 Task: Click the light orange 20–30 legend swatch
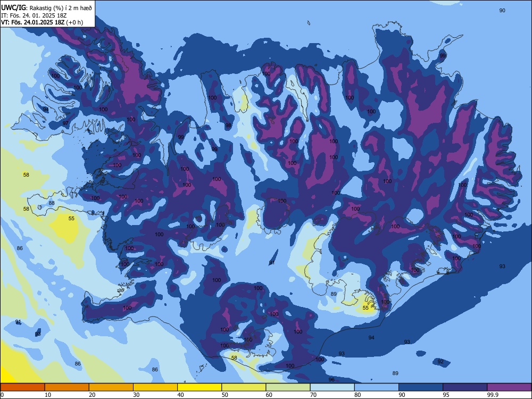point(111,387)
